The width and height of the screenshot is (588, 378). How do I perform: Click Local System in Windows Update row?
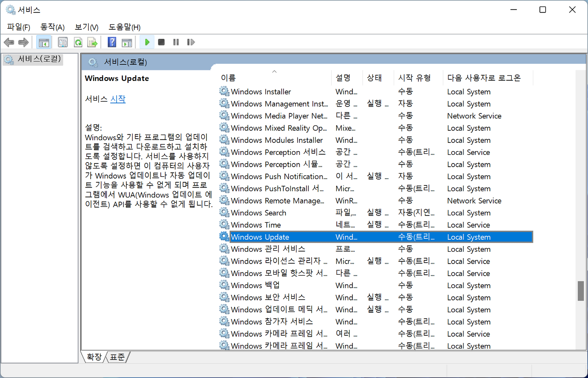click(469, 237)
